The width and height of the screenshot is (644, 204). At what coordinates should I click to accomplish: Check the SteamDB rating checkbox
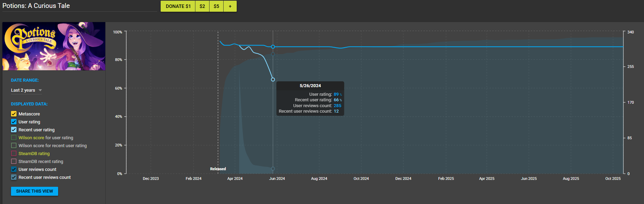14,153
